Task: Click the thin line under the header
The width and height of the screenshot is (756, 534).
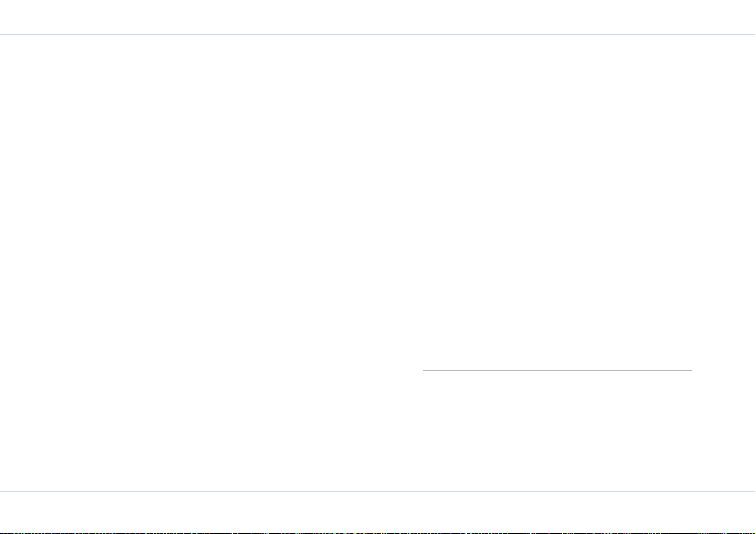Action: pos(378,35)
